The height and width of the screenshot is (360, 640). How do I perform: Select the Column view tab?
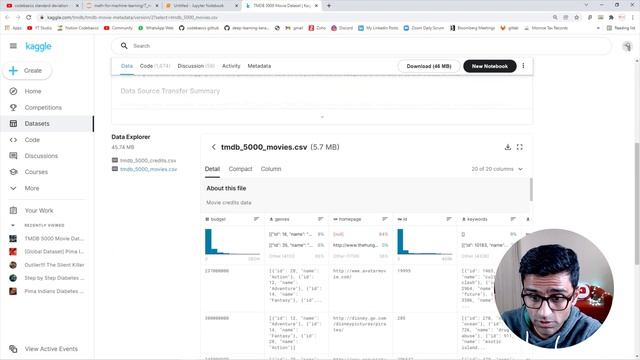tap(271, 169)
